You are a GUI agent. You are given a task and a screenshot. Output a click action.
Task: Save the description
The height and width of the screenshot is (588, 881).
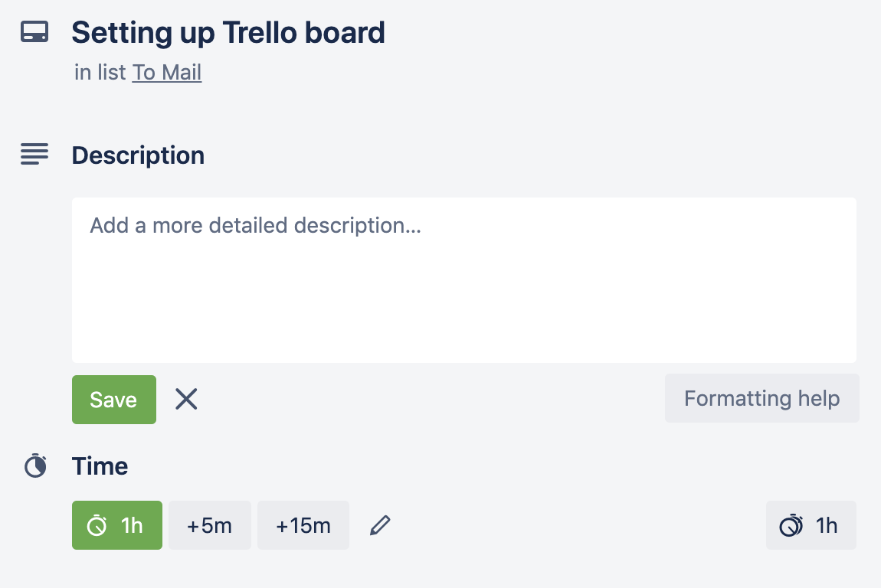(x=113, y=400)
